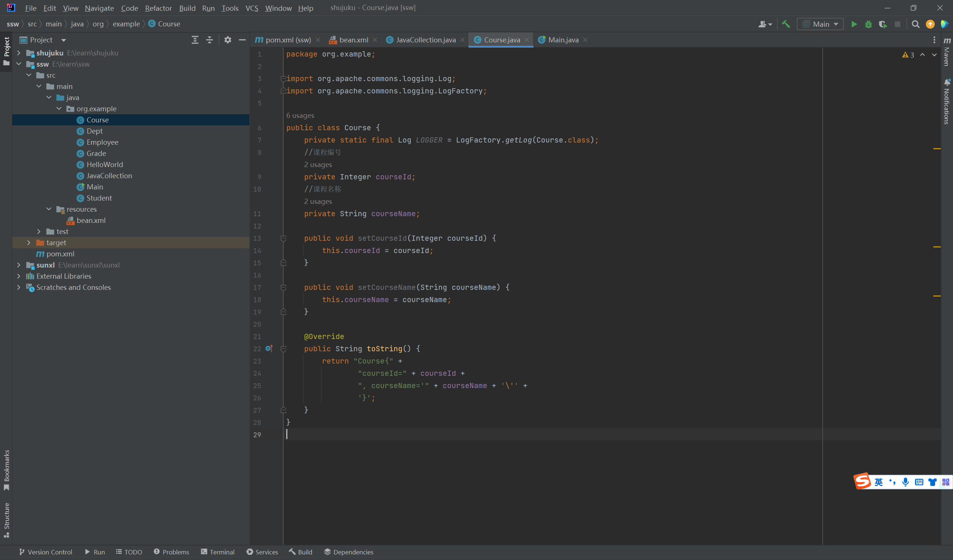The image size is (953, 560).
Task: Click the Build project hammer icon
Action: pyautogui.click(x=786, y=24)
